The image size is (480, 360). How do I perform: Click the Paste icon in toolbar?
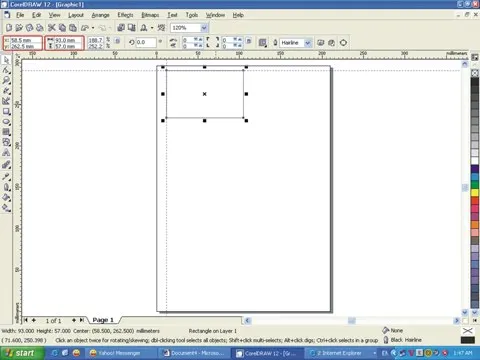pos(73,28)
